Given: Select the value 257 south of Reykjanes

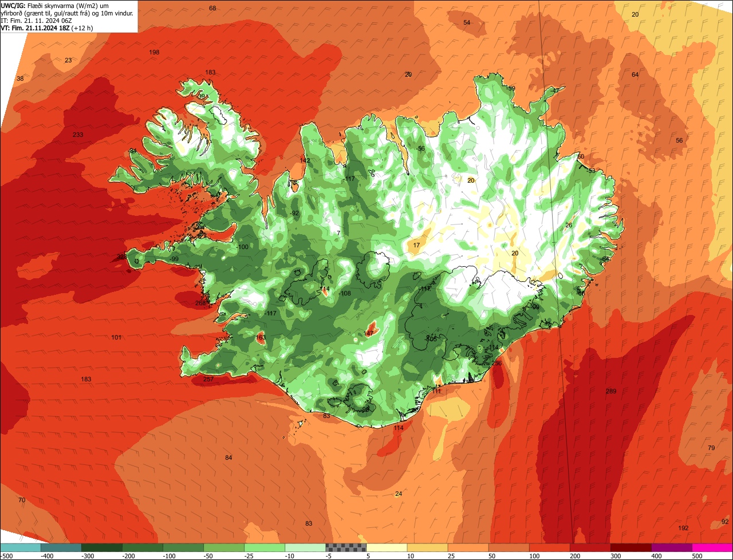Looking at the screenshot, I should coord(208,379).
